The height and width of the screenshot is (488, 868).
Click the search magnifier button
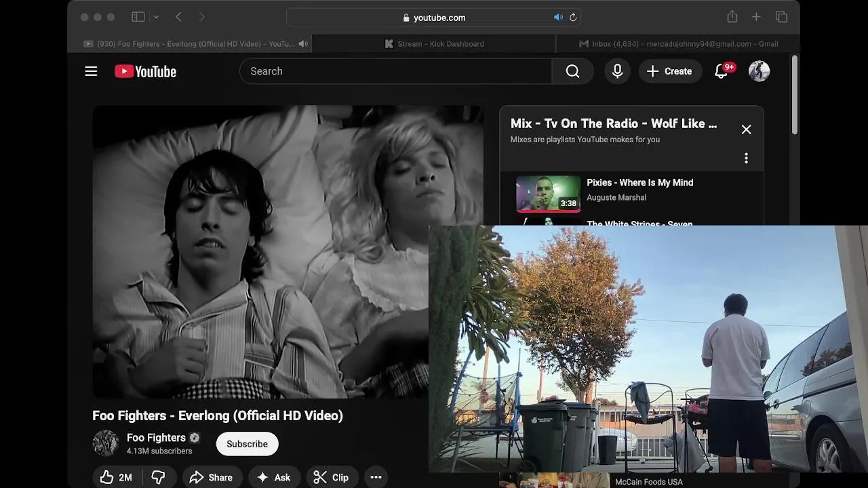tap(572, 71)
